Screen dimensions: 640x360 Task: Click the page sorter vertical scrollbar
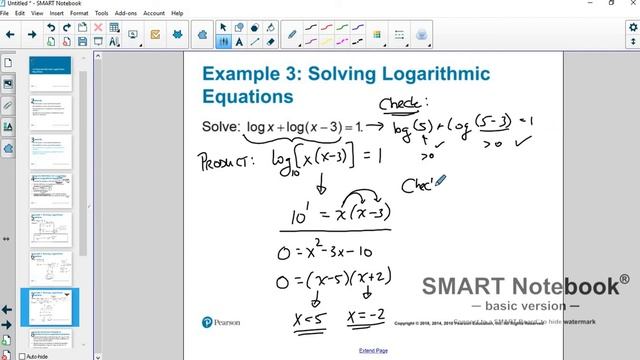(x=83, y=163)
